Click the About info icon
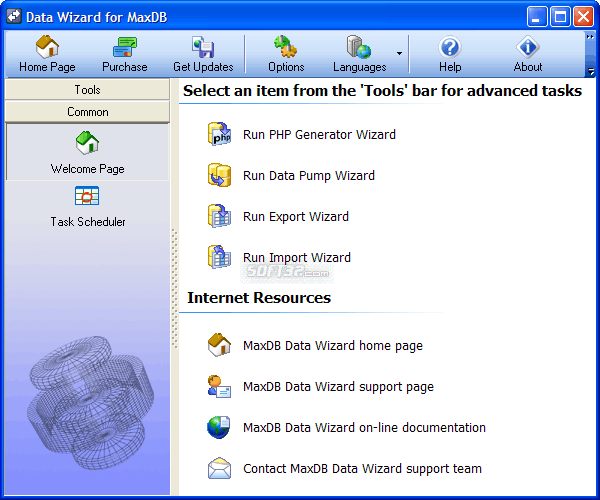The height and width of the screenshot is (500, 600). 528,47
